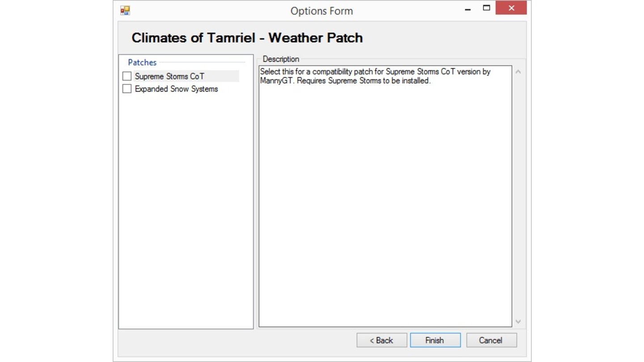Click the description scrollbar up arrow
644x362 pixels.
tap(518, 72)
